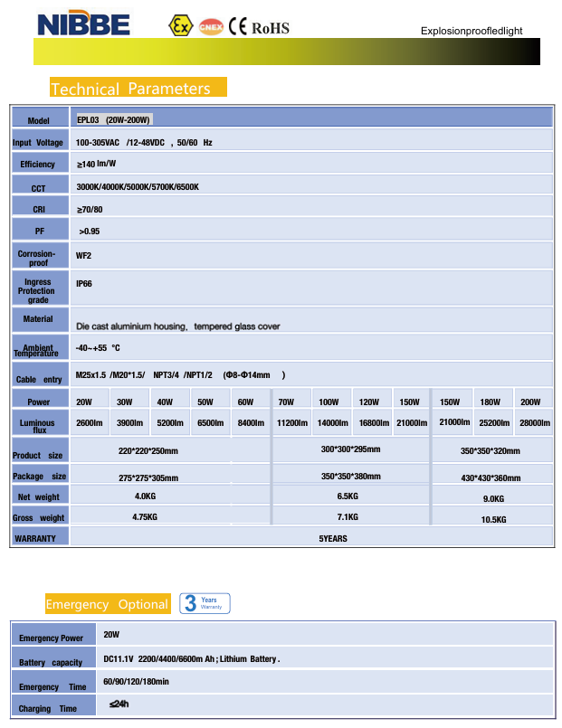This screenshot has height=728, width=562.
Task: Click the 2600lm luminous flux cell
Action: (90, 423)
